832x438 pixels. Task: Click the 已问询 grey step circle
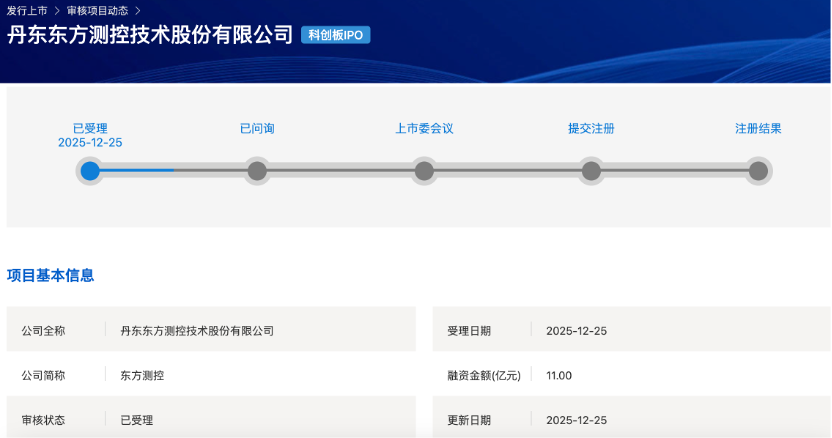click(x=257, y=171)
